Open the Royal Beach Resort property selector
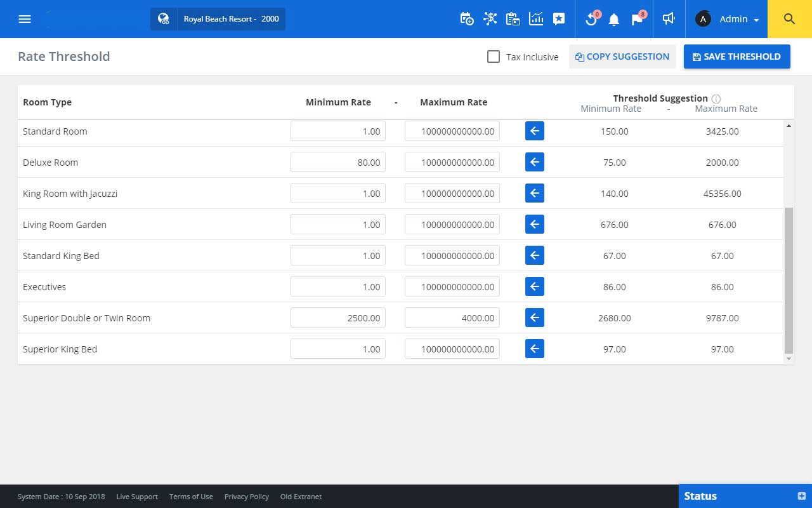This screenshot has height=508, width=812. point(218,19)
